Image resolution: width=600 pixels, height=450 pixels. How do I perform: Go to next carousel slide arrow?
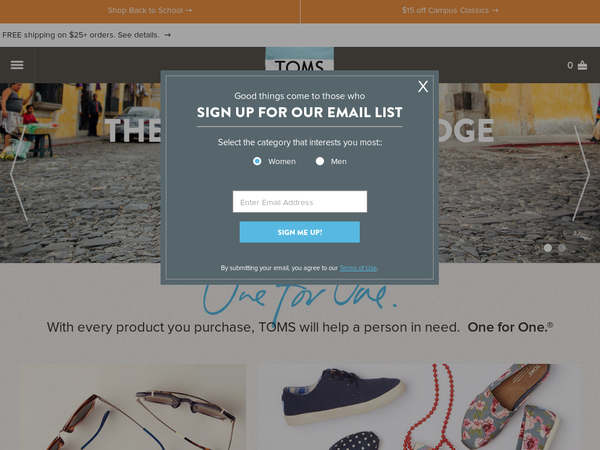click(x=581, y=173)
